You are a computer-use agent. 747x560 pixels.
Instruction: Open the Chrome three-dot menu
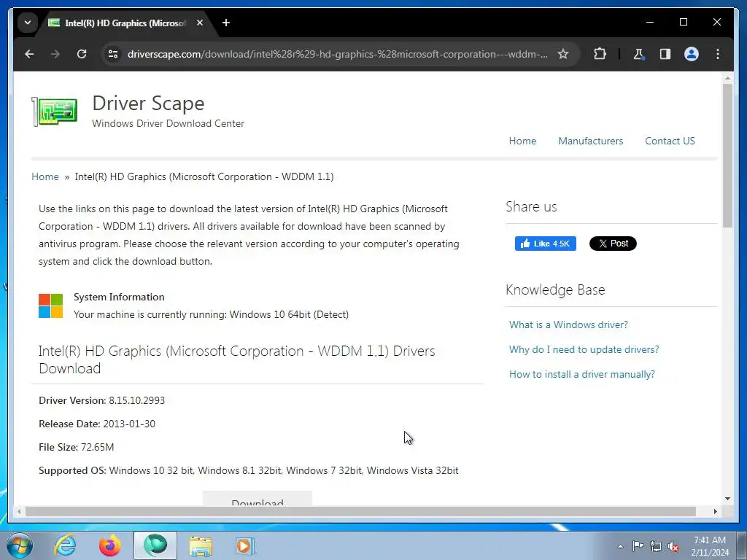coord(718,54)
